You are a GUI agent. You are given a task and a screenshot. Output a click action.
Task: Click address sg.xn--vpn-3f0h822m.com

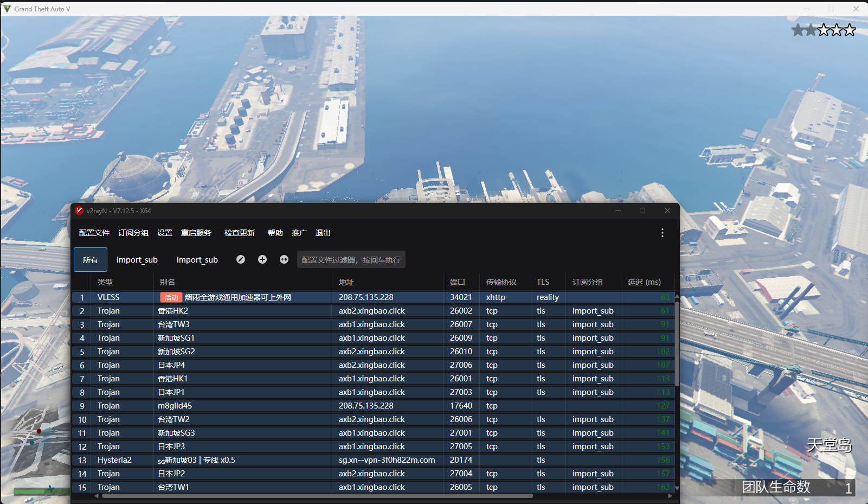tap(387, 460)
